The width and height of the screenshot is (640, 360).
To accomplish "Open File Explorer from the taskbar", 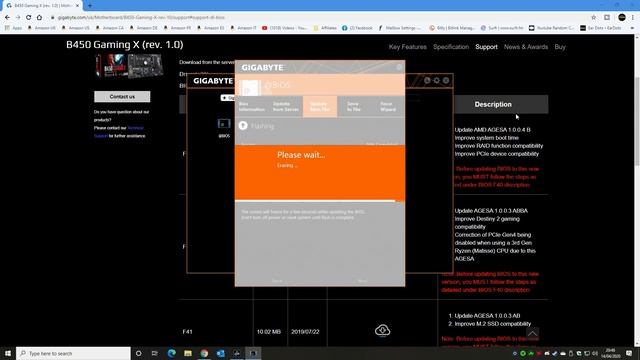I will (x=188, y=353).
